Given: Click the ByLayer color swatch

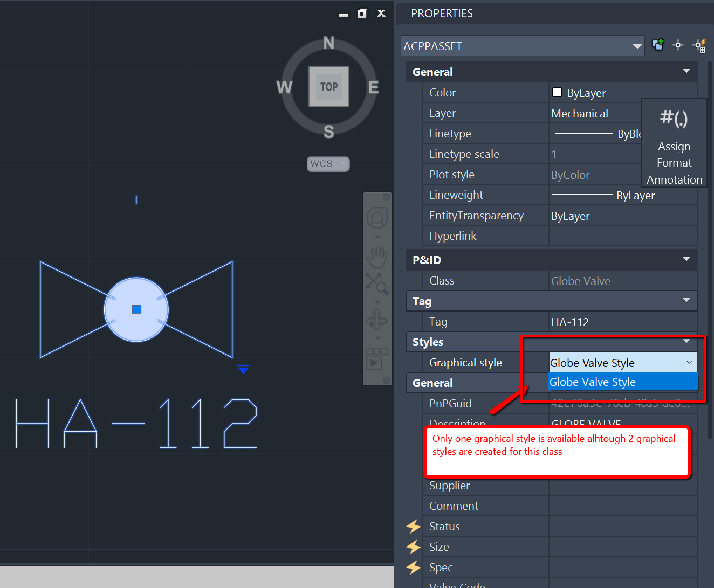Looking at the screenshot, I should coord(557,93).
